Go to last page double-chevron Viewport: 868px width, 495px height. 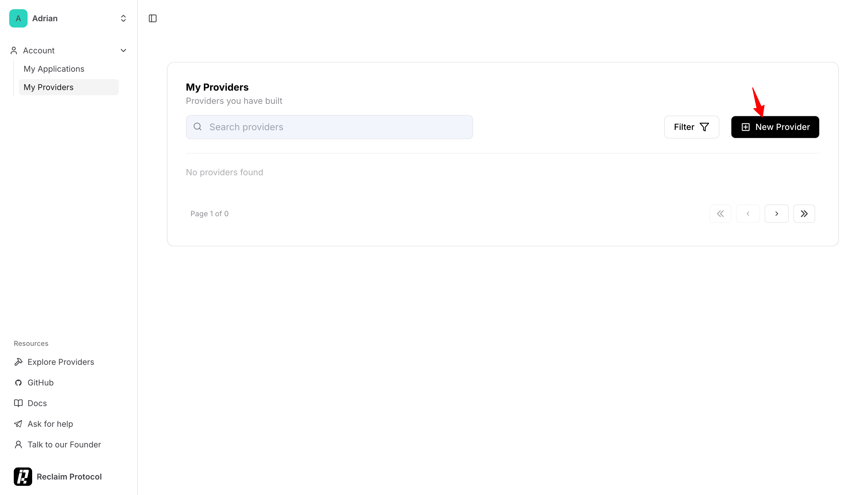[804, 213]
